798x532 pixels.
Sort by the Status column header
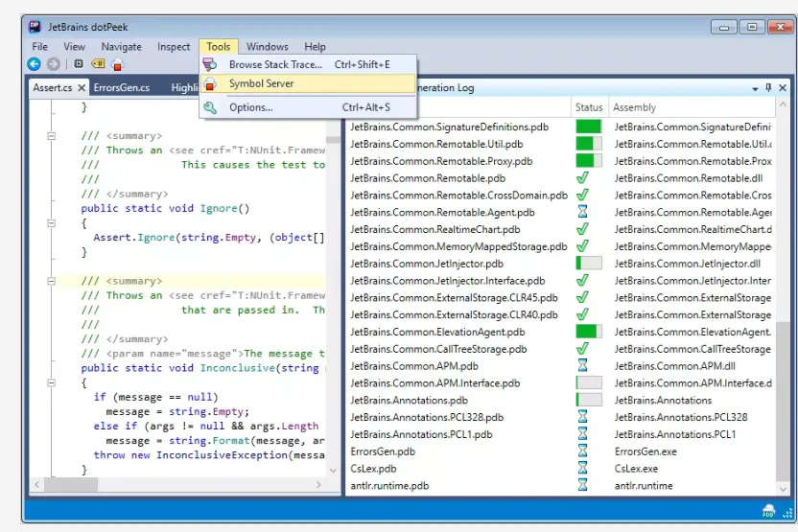click(589, 107)
